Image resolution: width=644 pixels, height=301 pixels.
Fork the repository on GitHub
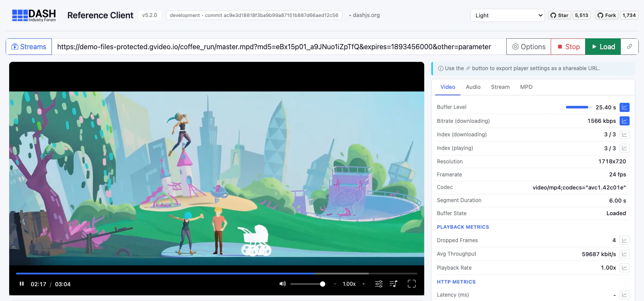[x=607, y=15]
